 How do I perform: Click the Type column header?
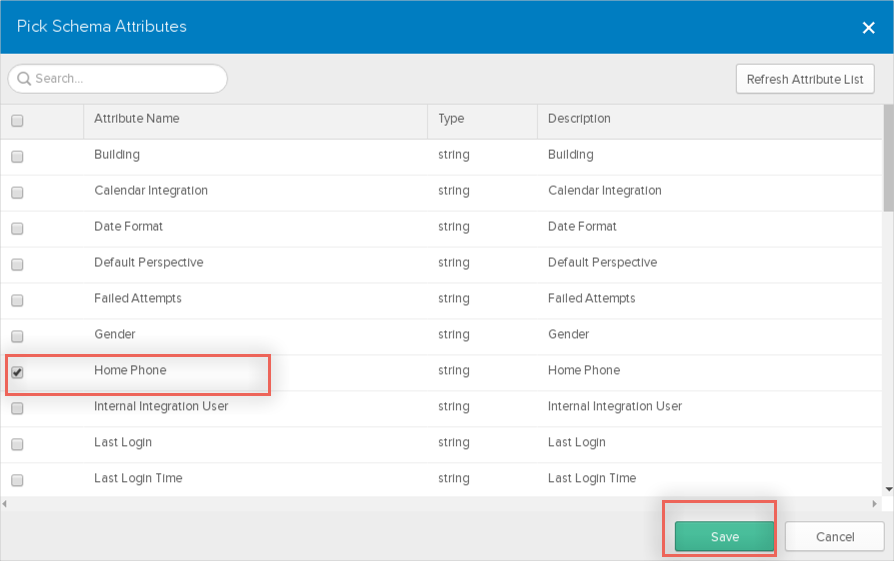pyautogui.click(x=451, y=119)
